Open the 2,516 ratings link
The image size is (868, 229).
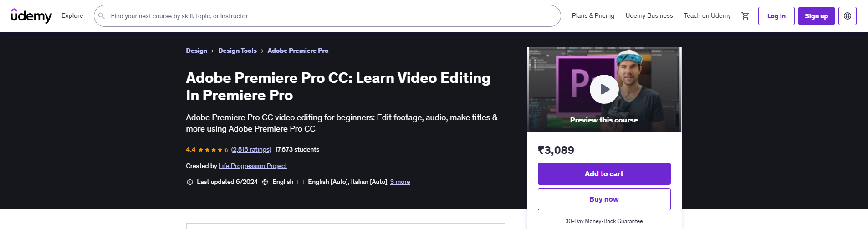(251, 149)
